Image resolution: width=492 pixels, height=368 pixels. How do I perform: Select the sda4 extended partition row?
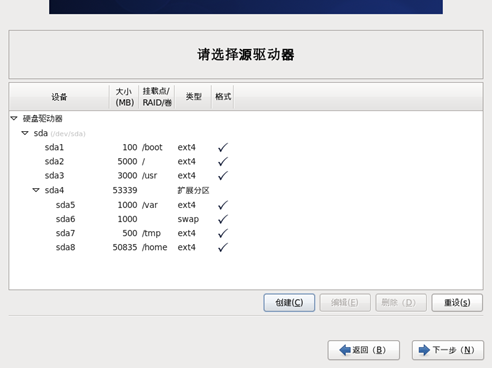pyautogui.click(x=246, y=190)
